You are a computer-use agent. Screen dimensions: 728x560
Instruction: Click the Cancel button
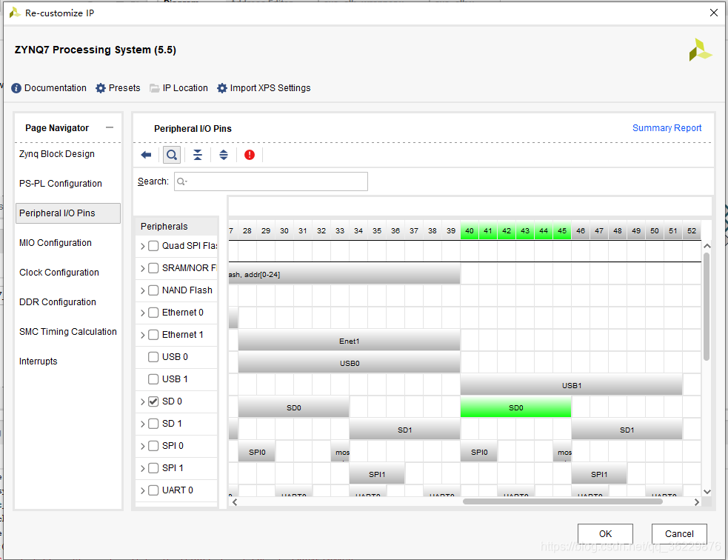[x=679, y=534]
